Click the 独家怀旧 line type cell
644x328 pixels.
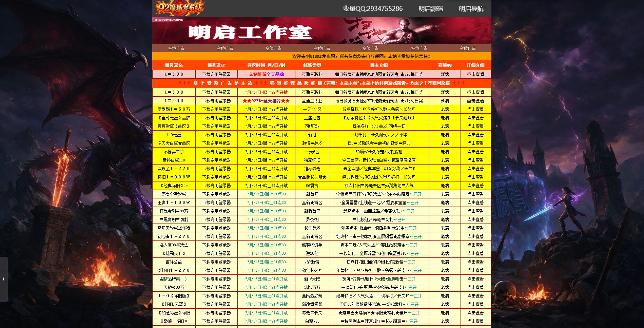[312, 160]
